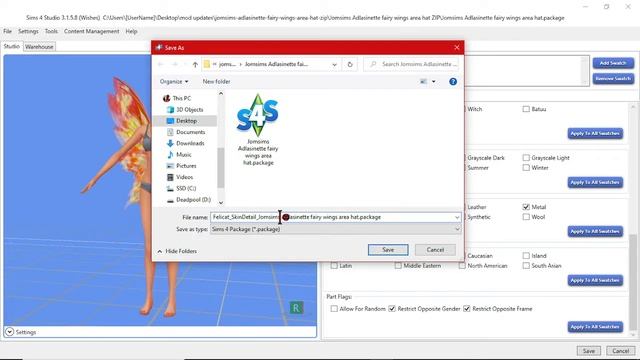
Task: Click Cancel in Save As dialog
Action: click(435, 250)
